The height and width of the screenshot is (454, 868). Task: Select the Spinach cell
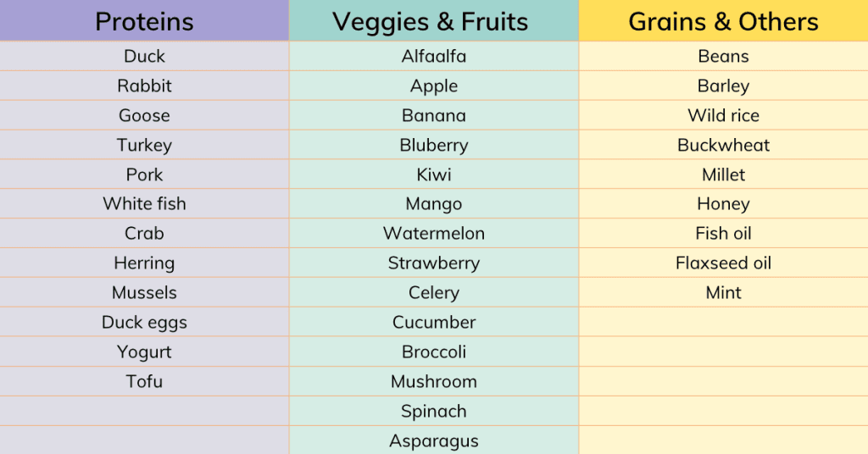pyautogui.click(x=433, y=411)
